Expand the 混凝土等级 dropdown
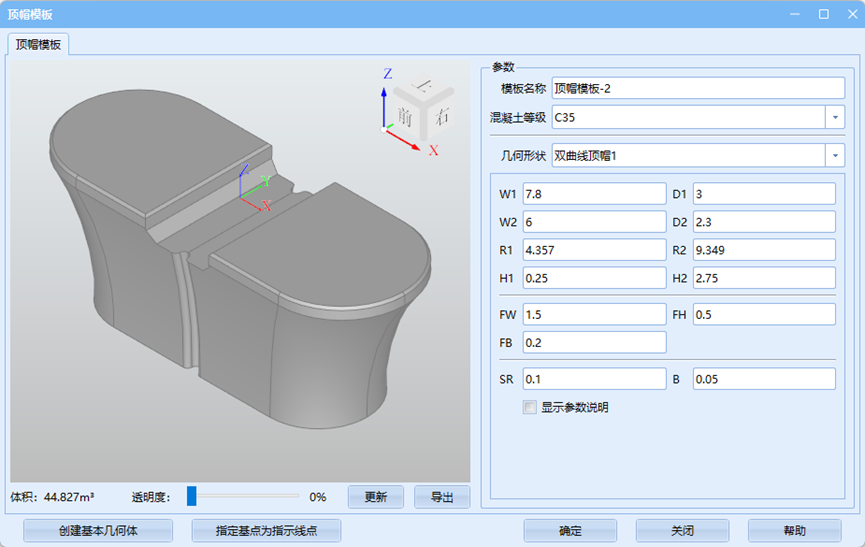865x547 pixels. tap(835, 117)
